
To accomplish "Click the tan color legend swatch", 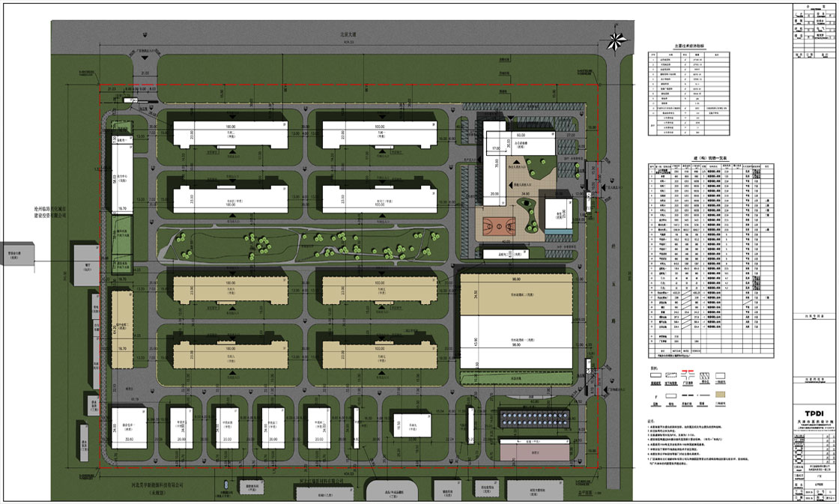I will [721, 394].
